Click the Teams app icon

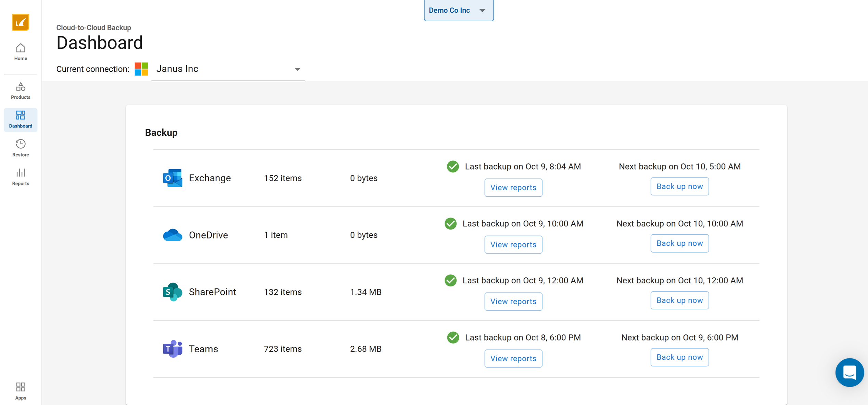point(173,349)
